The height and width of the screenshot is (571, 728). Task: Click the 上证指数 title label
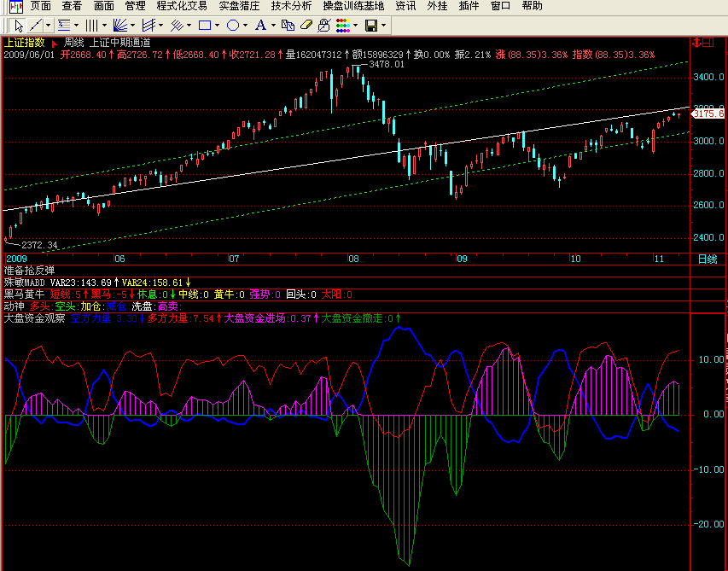(x=25, y=42)
